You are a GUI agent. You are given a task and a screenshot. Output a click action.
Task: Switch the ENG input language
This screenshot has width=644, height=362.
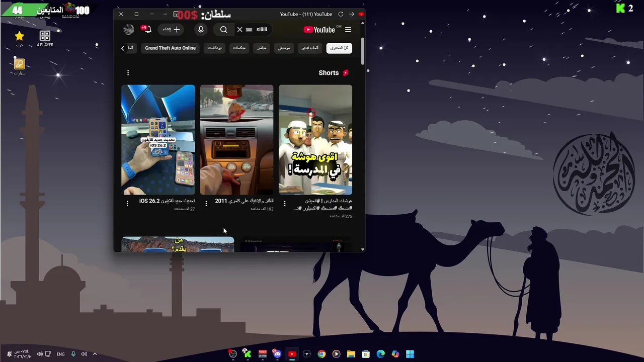coord(60,354)
